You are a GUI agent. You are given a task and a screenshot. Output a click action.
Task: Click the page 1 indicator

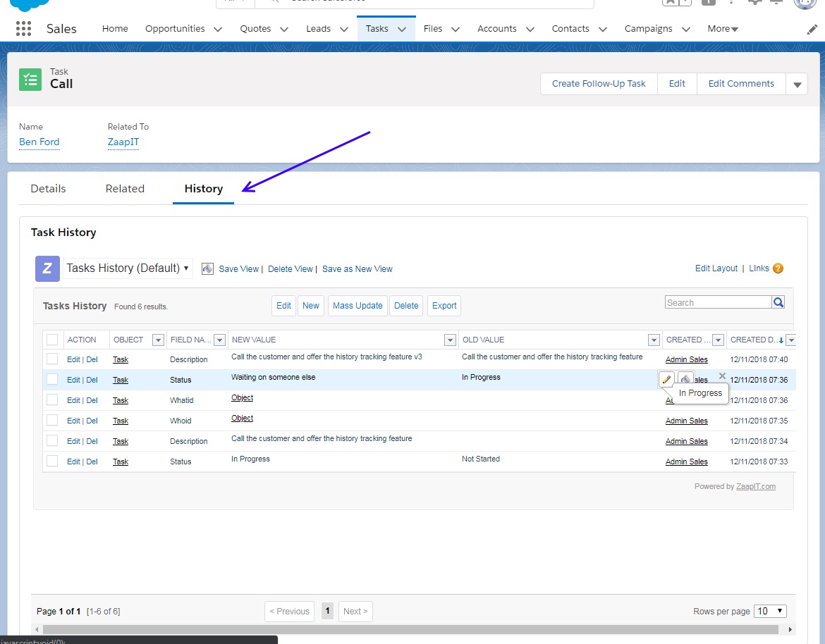coord(327,610)
